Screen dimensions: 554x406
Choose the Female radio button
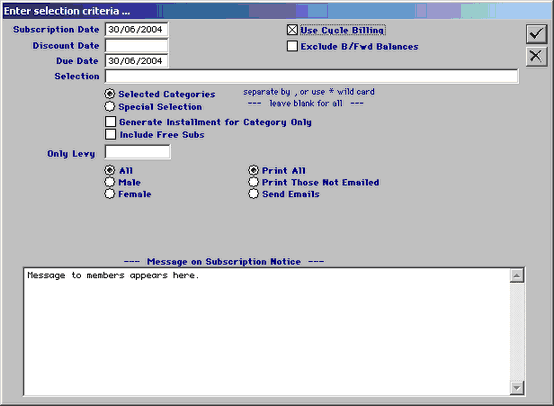[x=110, y=194]
